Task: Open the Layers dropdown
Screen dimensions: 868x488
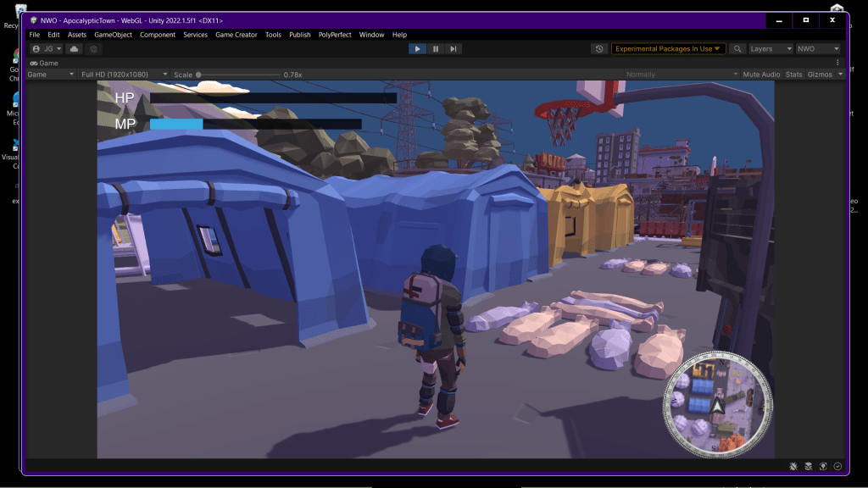Action: (x=771, y=49)
